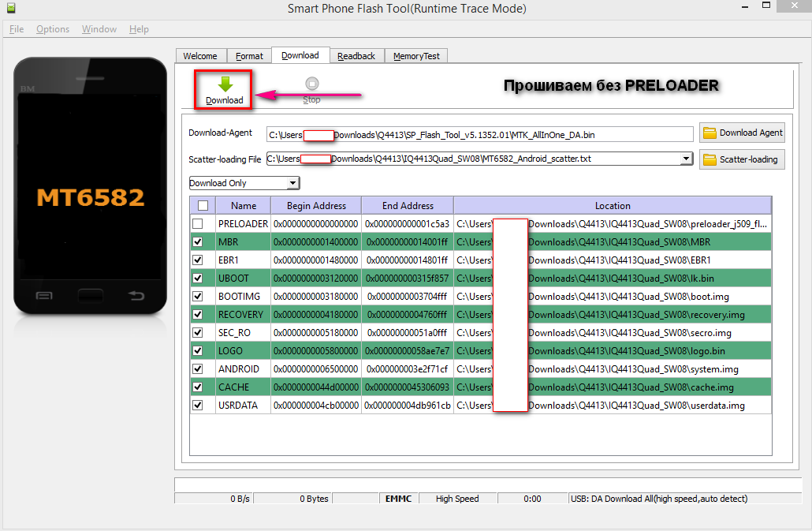The height and width of the screenshot is (531, 812).
Task: Click the system.img location cell
Action: [x=613, y=368]
